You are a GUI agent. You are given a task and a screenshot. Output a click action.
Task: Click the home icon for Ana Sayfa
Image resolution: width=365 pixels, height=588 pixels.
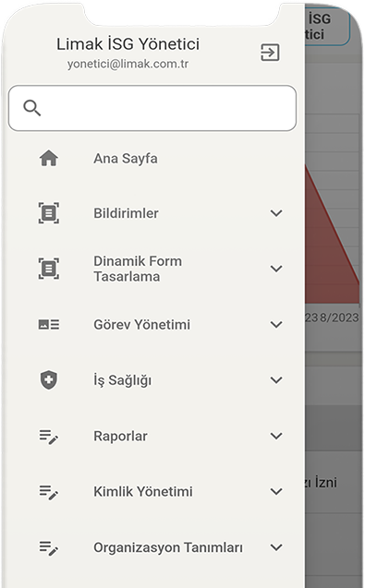point(49,158)
